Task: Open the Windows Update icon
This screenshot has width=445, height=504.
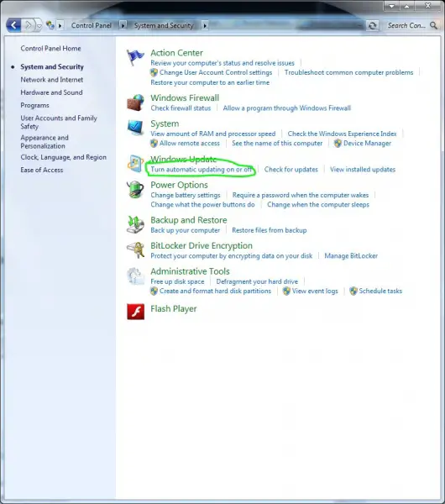Action: tap(135, 164)
